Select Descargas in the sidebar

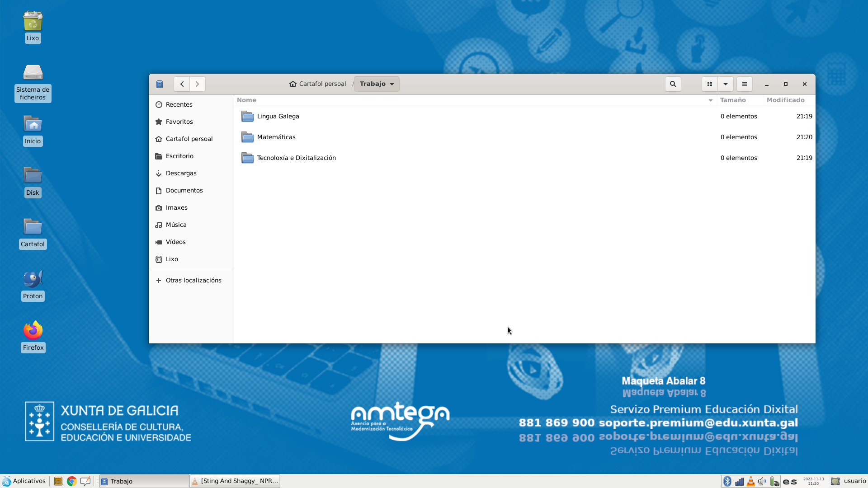click(181, 173)
